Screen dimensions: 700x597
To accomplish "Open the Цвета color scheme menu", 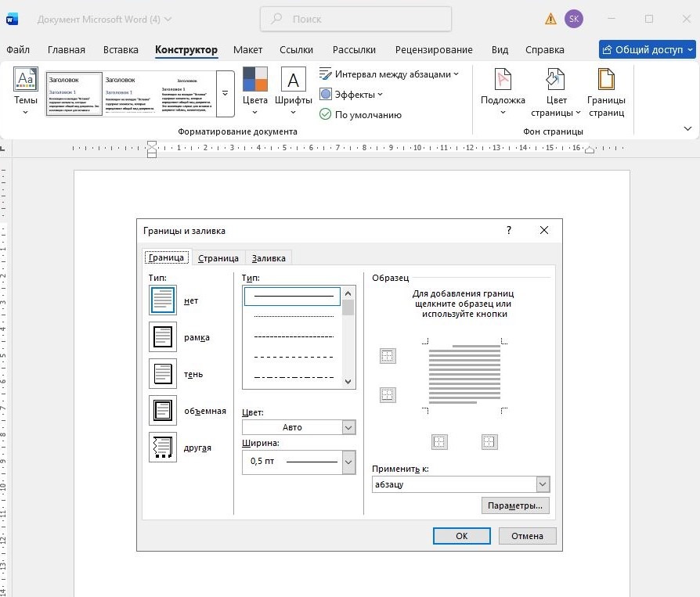I will pos(255,92).
